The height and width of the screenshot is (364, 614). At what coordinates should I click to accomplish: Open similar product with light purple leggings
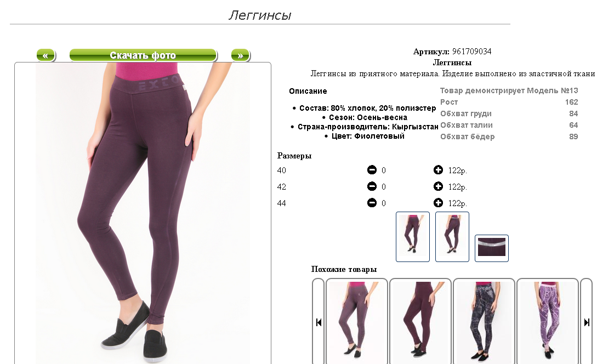(x=357, y=321)
